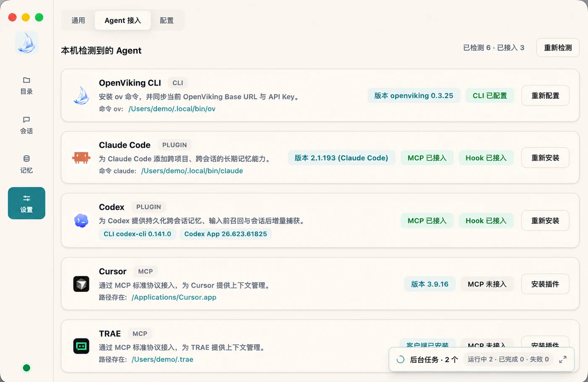Viewport: 588px width, 382px height.
Task: Click 安装插件 for Cursor
Action: click(x=545, y=284)
